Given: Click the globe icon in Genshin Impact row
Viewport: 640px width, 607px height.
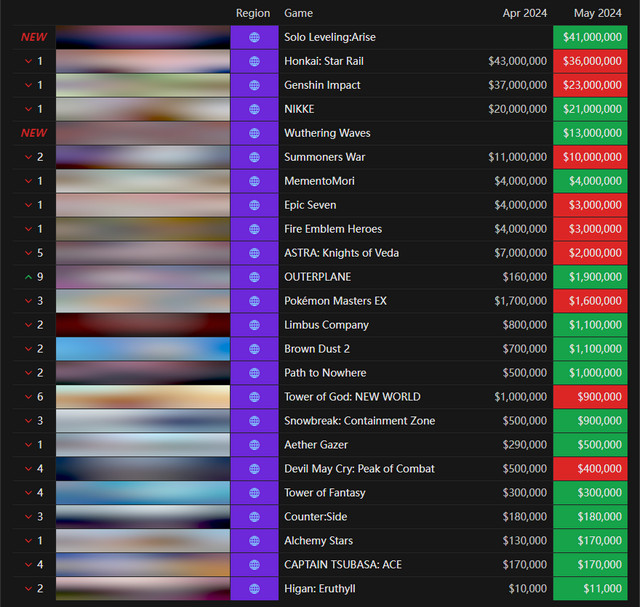Looking at the screenshot, I should (254, 85).
